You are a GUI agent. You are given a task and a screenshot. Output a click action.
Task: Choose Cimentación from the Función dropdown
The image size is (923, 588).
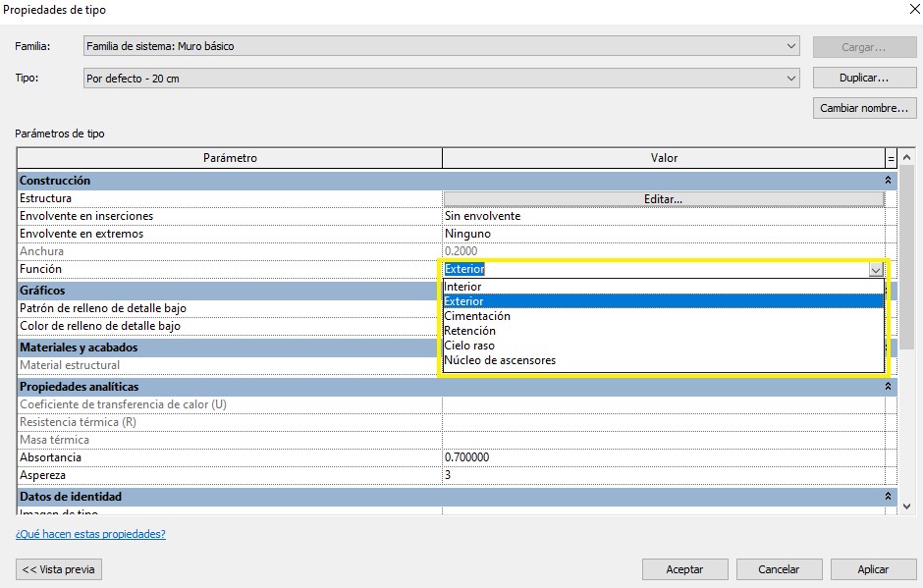tap(477, 316)
